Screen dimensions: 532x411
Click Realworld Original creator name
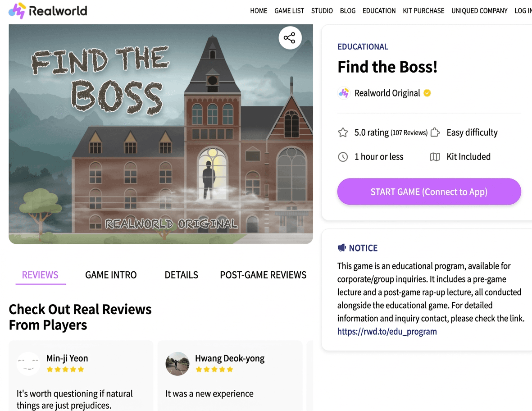(387, 93)
